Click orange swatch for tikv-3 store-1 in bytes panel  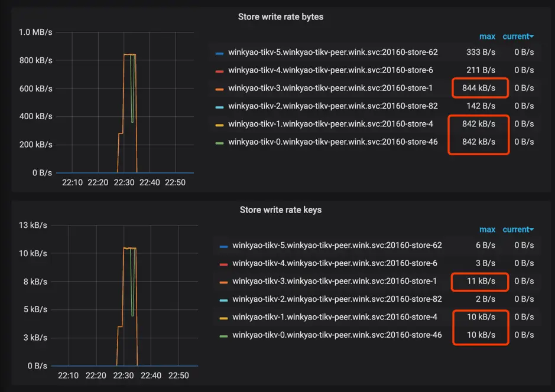pyautogui.click(x=219, y=89)
